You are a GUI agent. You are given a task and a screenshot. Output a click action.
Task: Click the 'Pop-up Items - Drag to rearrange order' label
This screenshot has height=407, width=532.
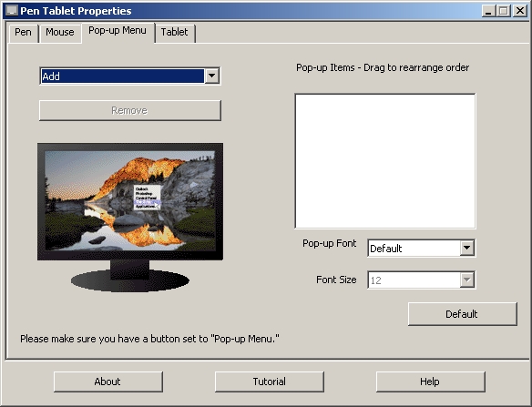click(383, 67)
